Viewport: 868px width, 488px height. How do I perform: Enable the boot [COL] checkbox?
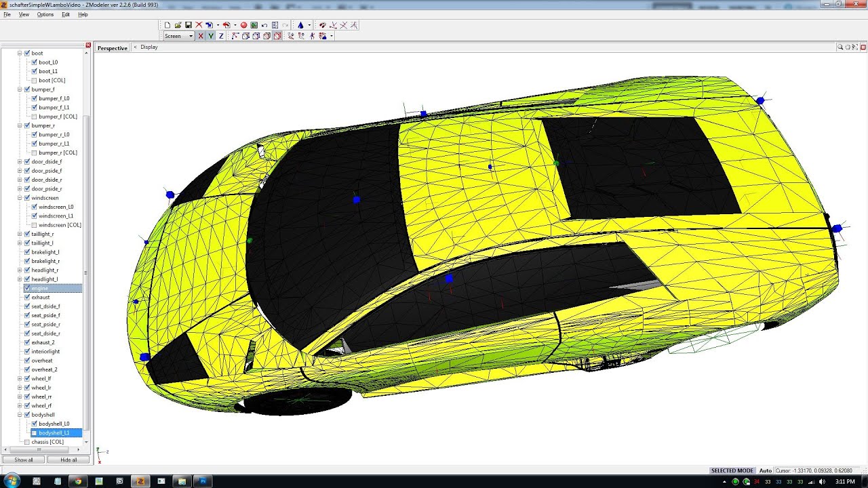tap(34, 80)
